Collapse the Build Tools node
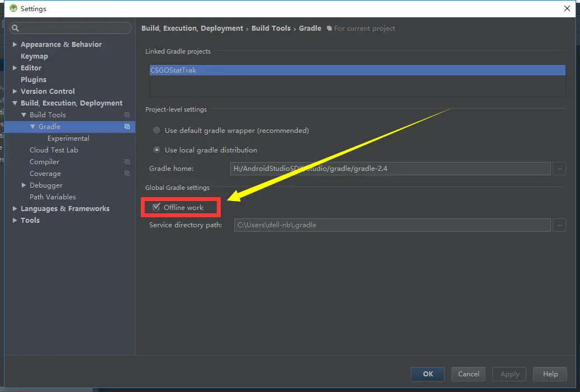580x392 pixels. point(23,115)
